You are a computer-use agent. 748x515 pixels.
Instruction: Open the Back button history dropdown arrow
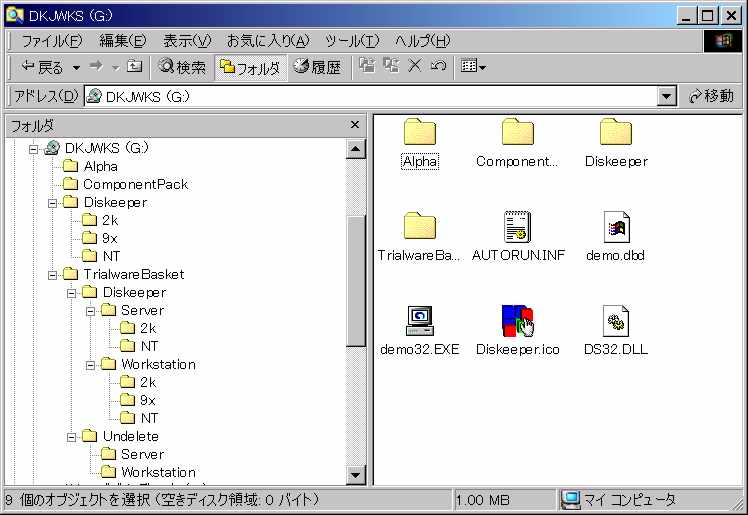tap(76, 67)
